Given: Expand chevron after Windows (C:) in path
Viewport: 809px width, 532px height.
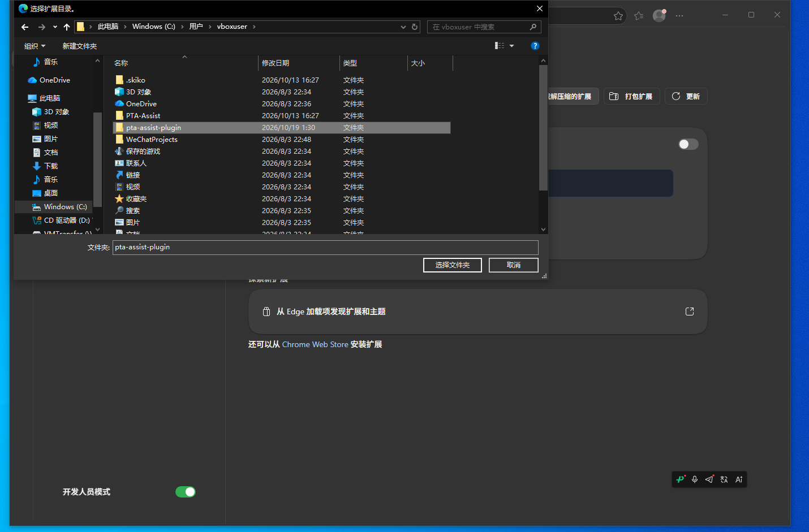Looking at the screenshot, I should click(182, 27).
